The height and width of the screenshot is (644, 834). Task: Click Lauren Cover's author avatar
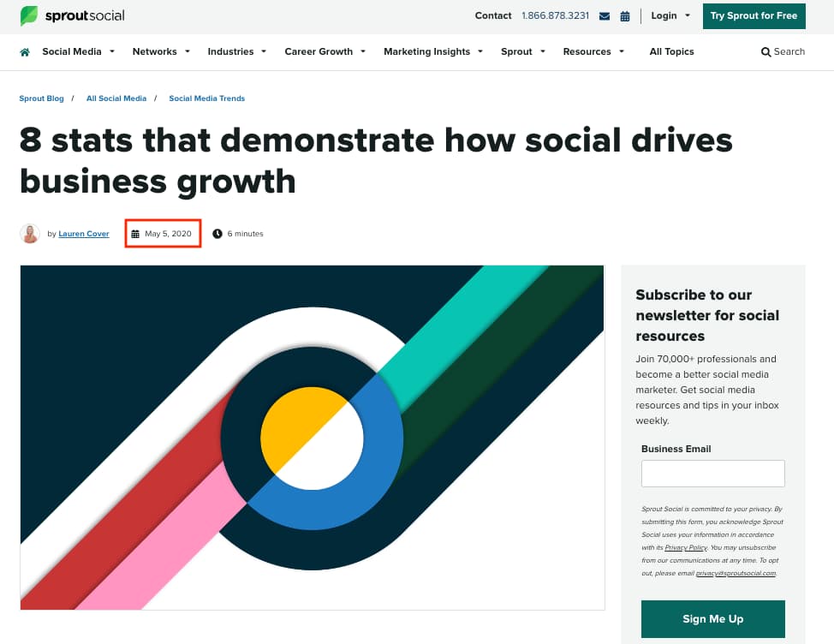tap(30, 234)
